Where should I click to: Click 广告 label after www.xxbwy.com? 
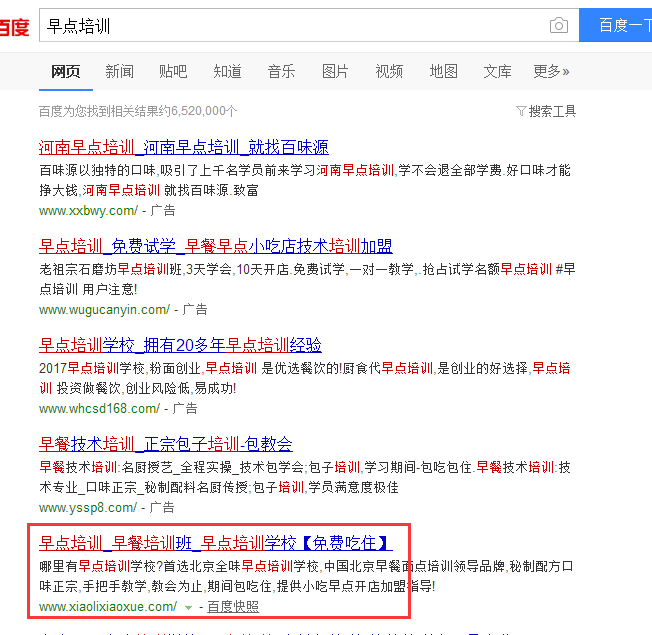coord(163,210)
